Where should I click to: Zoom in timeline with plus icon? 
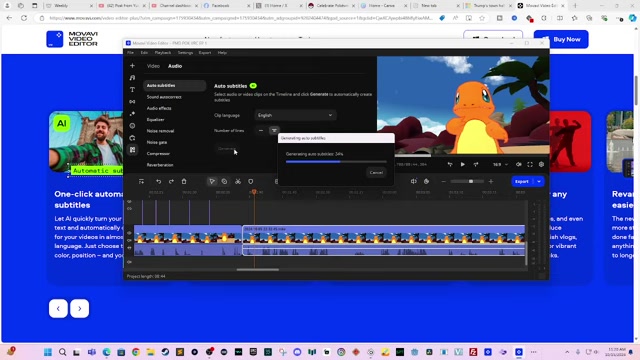491,181
